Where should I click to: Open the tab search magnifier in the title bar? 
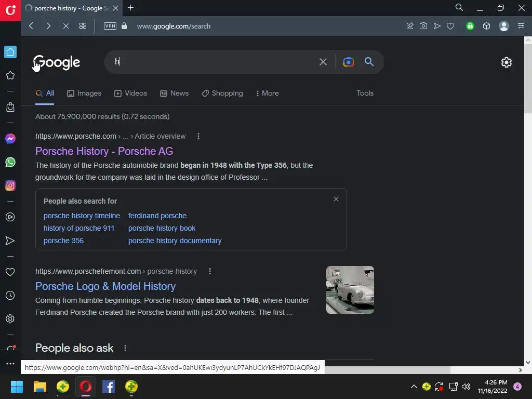point(459,7)
